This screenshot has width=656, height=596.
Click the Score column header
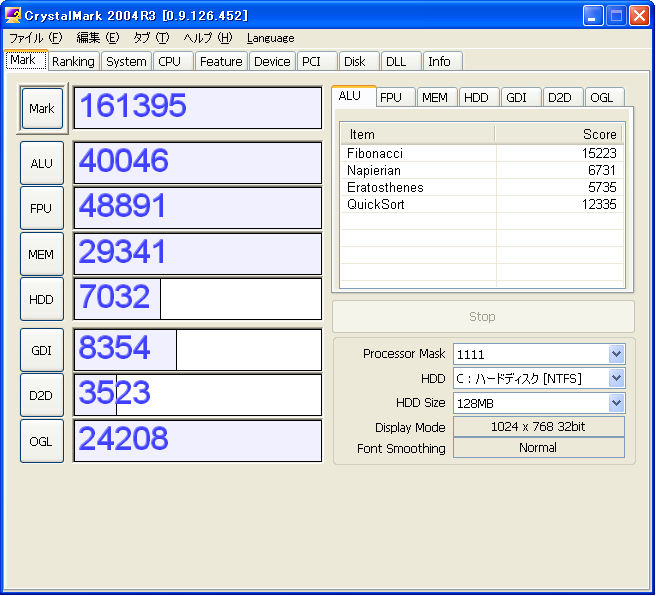(558, 134)
